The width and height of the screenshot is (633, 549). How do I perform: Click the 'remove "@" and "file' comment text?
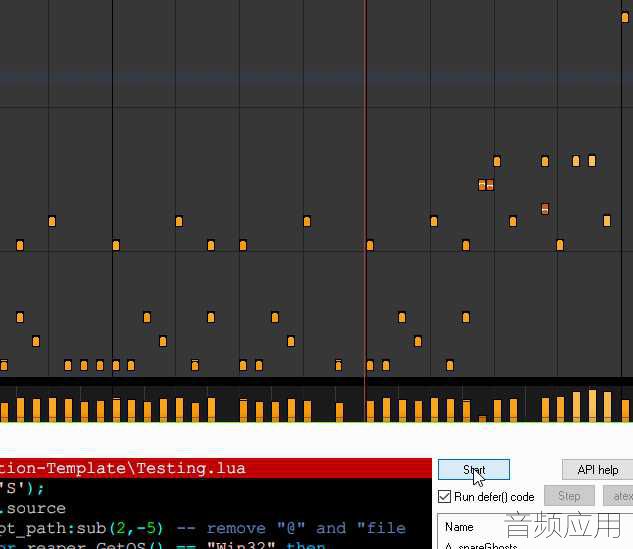(x=306, y=528)
